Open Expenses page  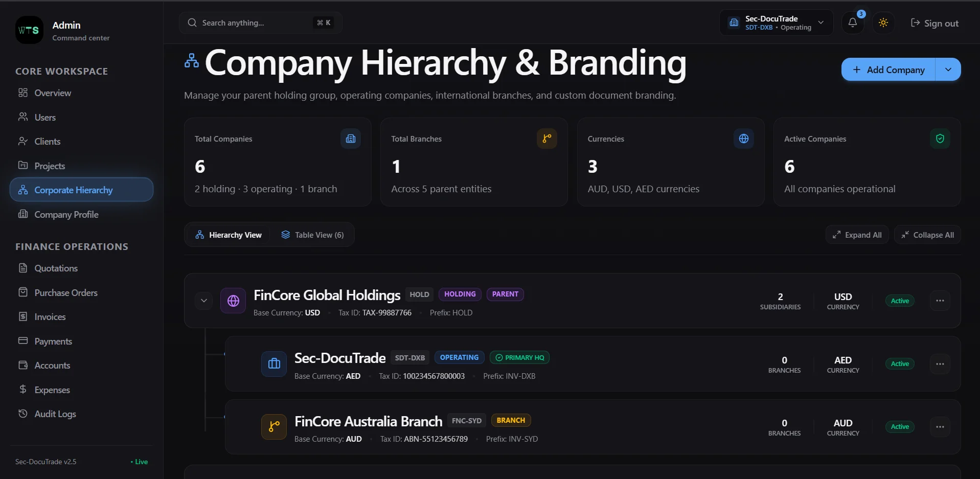[81, 390]
